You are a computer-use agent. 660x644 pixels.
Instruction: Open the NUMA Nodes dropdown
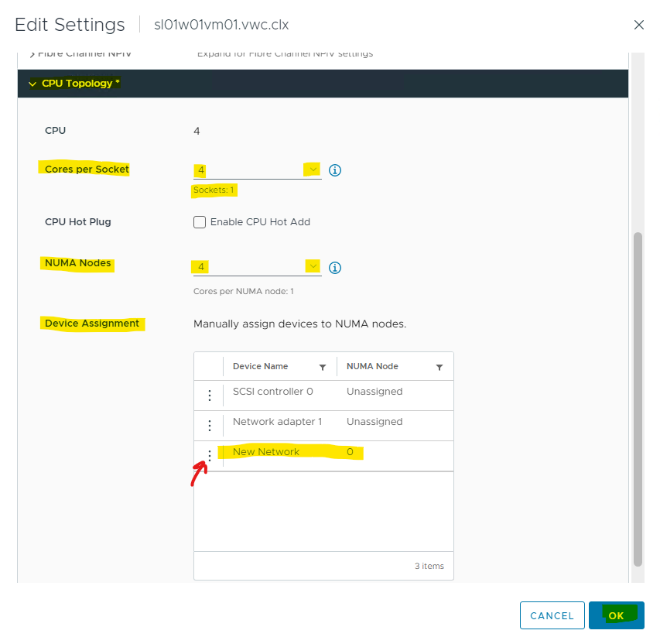point(313,267)
